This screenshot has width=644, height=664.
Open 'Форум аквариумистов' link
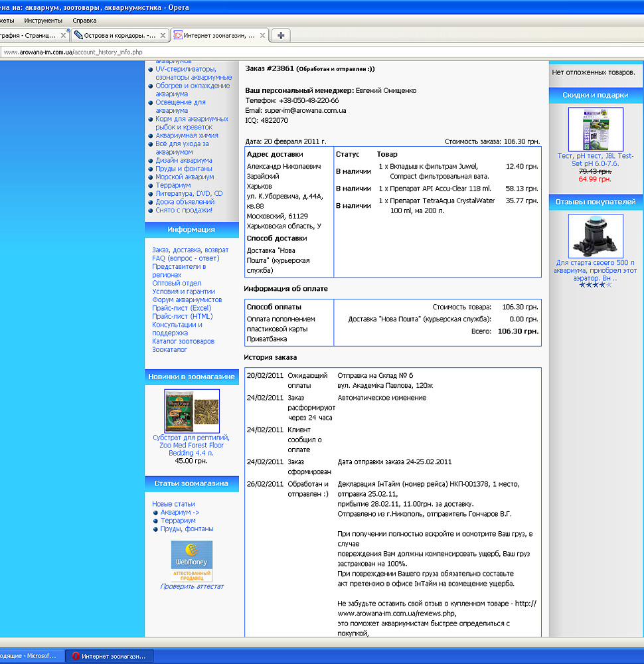187,300
